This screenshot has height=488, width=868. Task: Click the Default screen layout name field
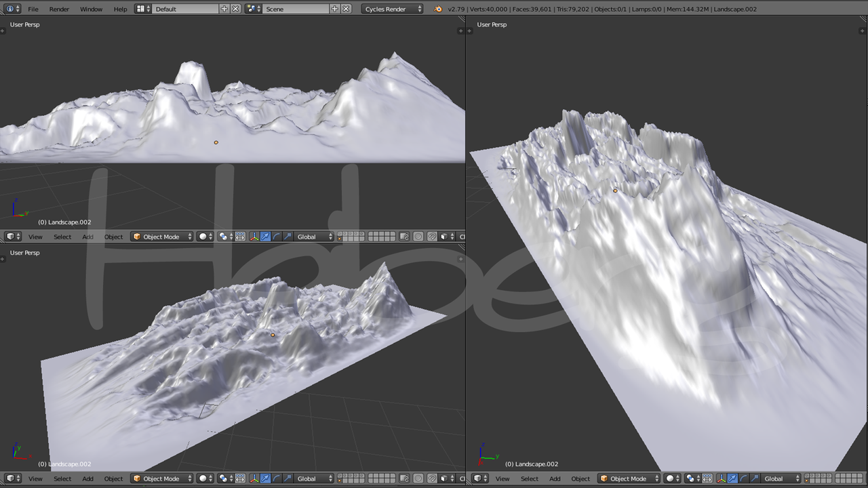(185, 9)
